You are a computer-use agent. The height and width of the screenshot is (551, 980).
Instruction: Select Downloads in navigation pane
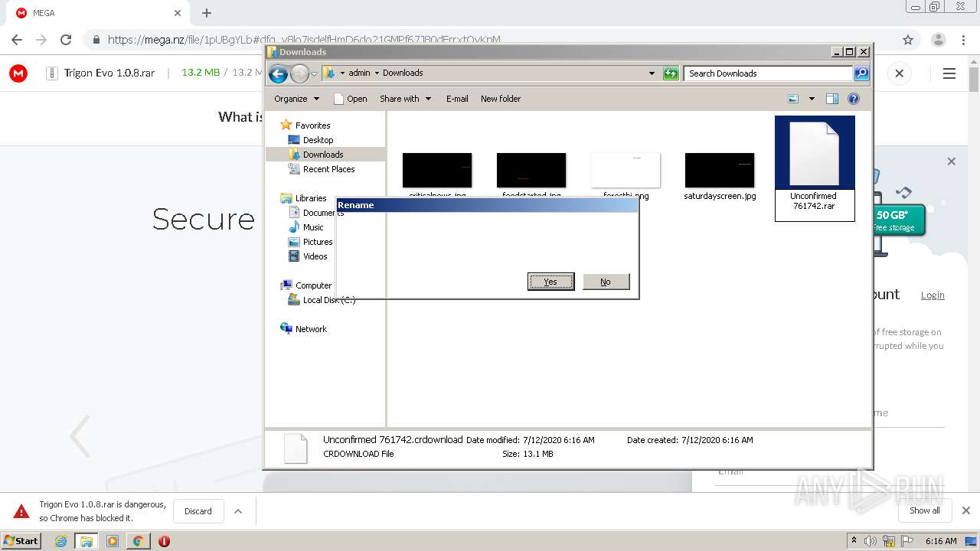pos(315,155)
